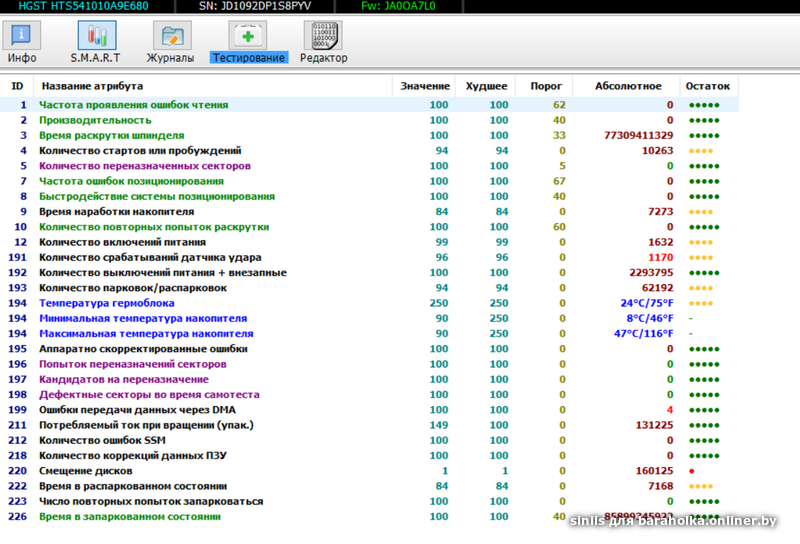Open the Журналы folder icon
The width and height of the screenshot is (800, 544).
click(x=172, y=35)
